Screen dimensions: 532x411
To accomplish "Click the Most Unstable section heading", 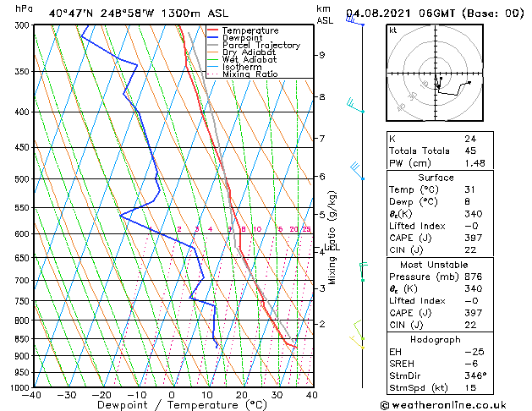I will click(x=434, y=265).
